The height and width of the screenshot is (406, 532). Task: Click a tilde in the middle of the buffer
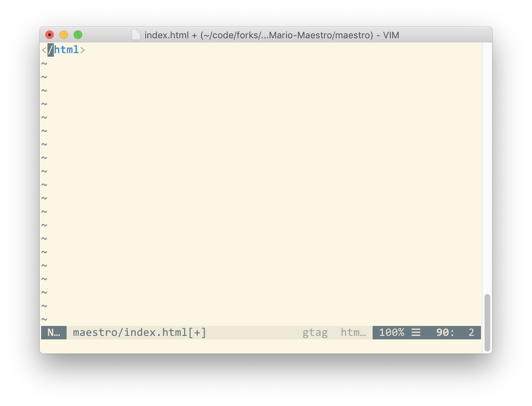pos(44,185)
